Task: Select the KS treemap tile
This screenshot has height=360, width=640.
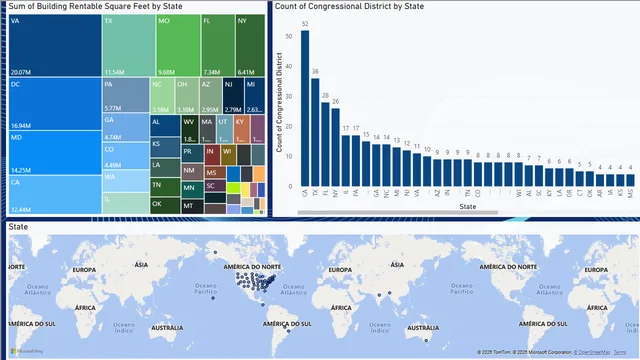Action: coord(165,147)
